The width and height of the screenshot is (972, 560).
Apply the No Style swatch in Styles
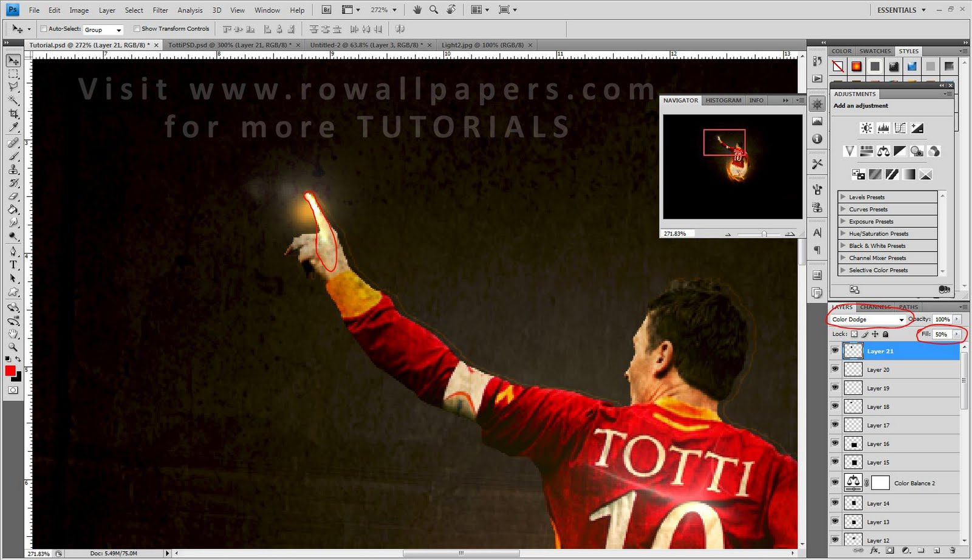click(838, 66)
